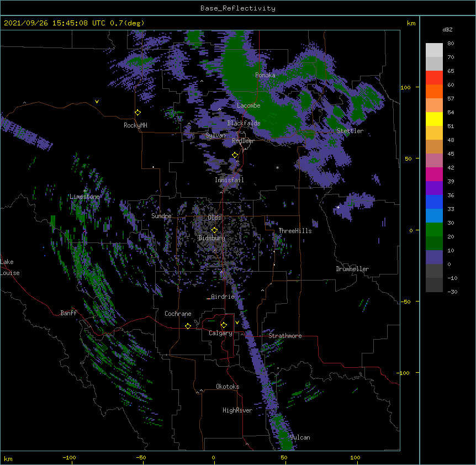Select the dBZ legend heading
The width and height of the screenshot is (476, 465).
(447, 29)
